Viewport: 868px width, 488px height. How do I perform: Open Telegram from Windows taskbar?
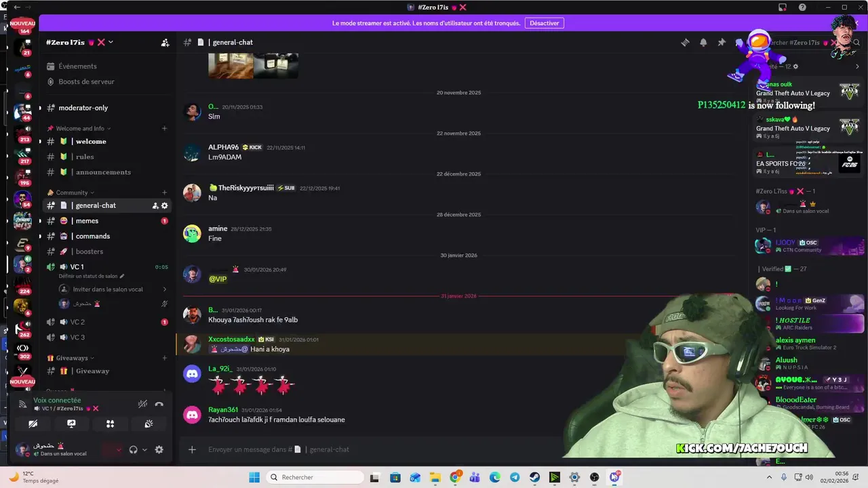[x=515, y=477]
